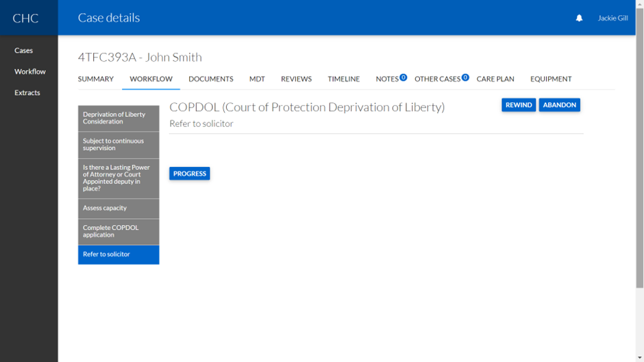This screenshot has width=644, height=362.
Task: Open the Documents tab
Action: pyautogui.click(x=211, y=79)
